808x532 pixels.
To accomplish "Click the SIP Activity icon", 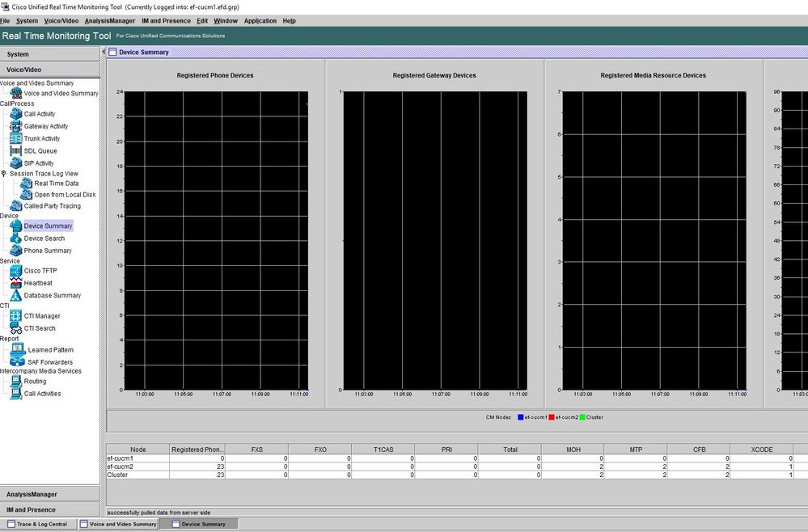I will (x=16, y=163).
